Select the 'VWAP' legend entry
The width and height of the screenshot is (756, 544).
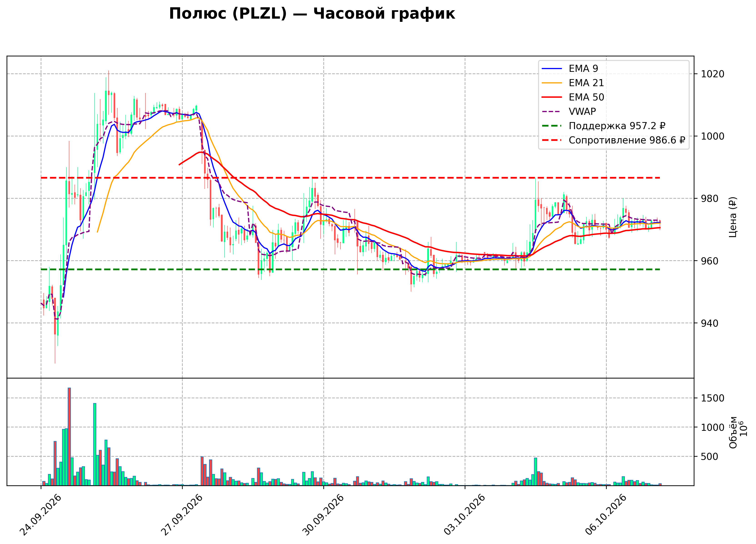[569, 111]
